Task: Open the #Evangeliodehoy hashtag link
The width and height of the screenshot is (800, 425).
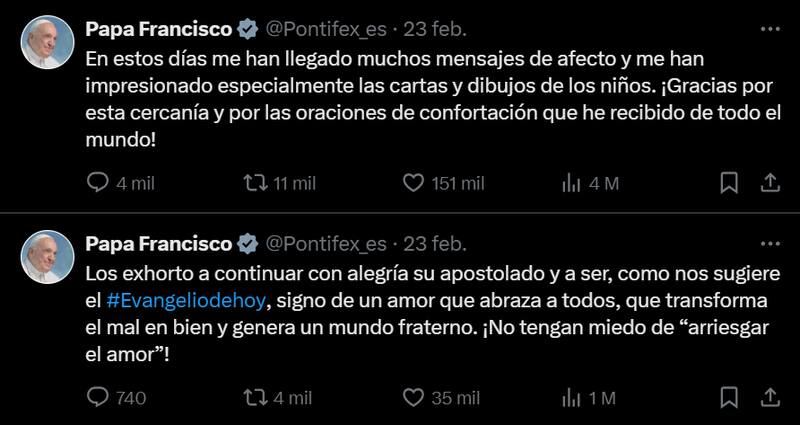Action: (x=188, y=300)
